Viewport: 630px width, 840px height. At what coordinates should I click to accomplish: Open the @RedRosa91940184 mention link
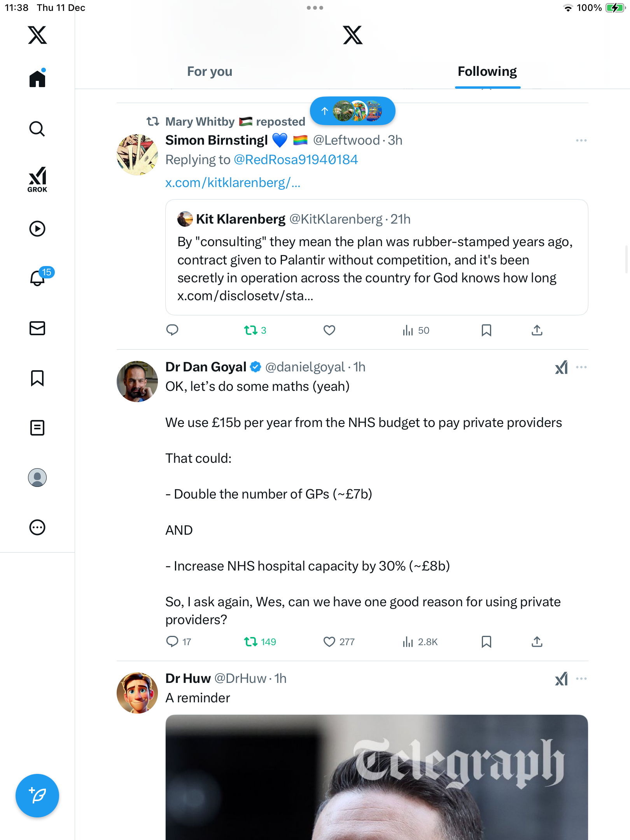pos(296,160)
